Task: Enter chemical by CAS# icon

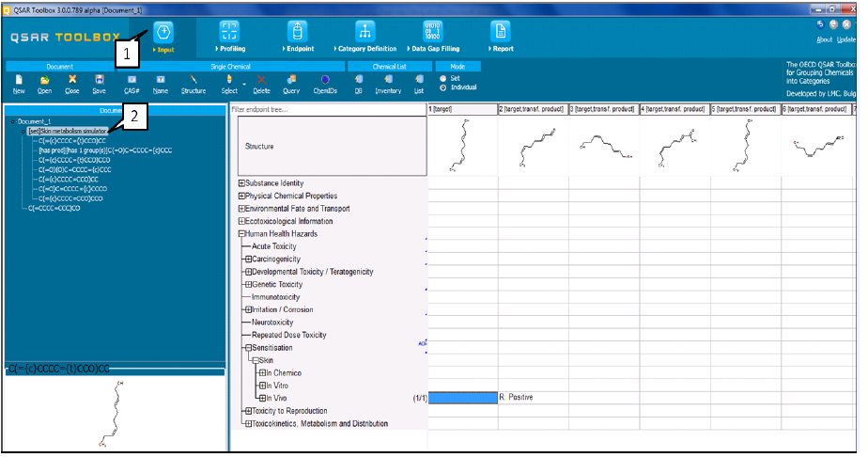Action: [132, 80]
